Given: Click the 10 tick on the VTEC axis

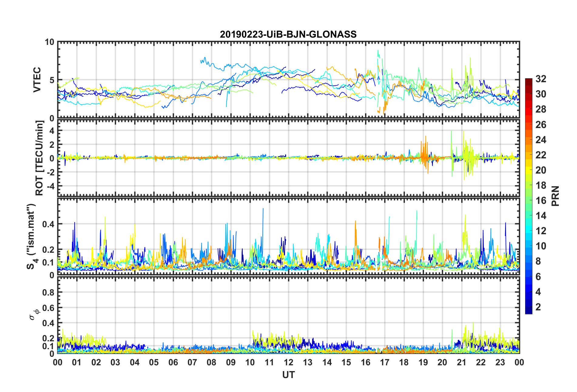Looking at the screenshot, I should pyautogui.click(x=49, y=42).
